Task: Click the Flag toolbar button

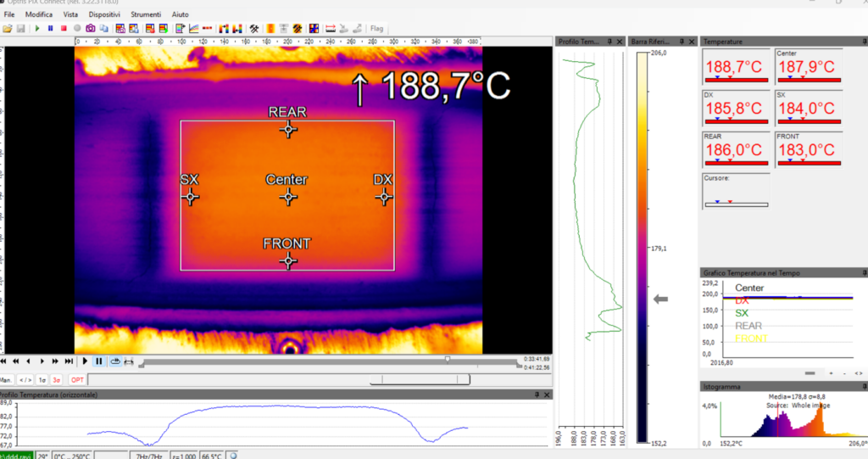Action: (x=376, y=28)
